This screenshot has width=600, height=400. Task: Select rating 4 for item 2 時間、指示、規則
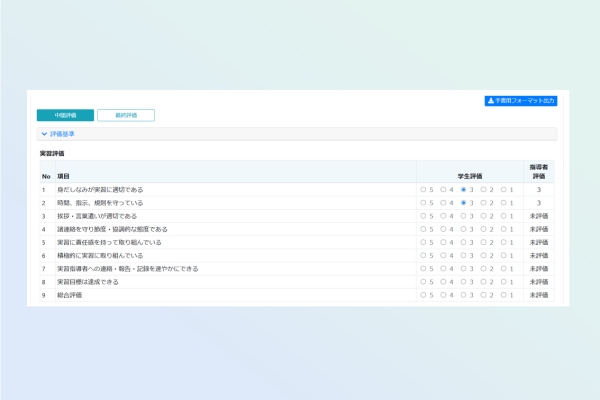coord(443,202)
